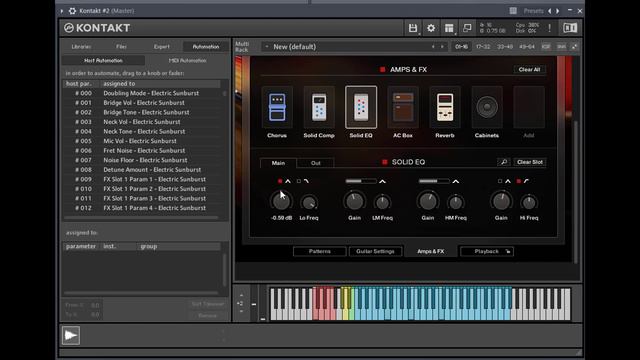Toggle the SOLID EQ red power switch

coord(384,162)
